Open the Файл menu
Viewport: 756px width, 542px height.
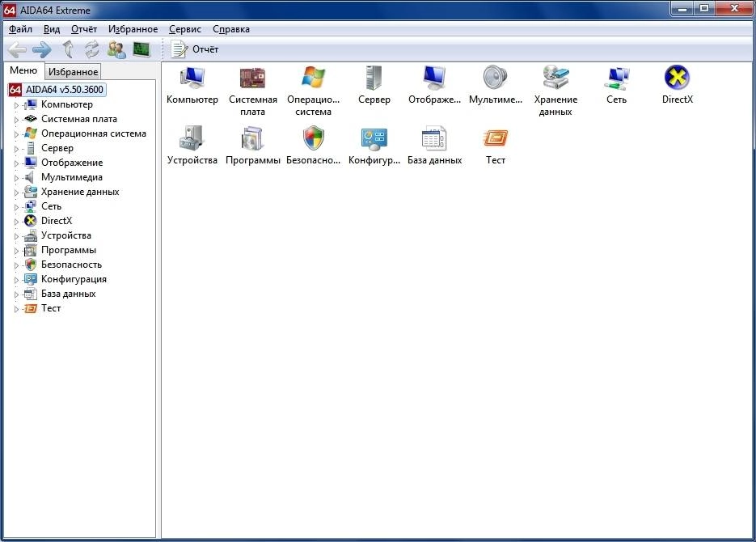[x=21, y=29]
